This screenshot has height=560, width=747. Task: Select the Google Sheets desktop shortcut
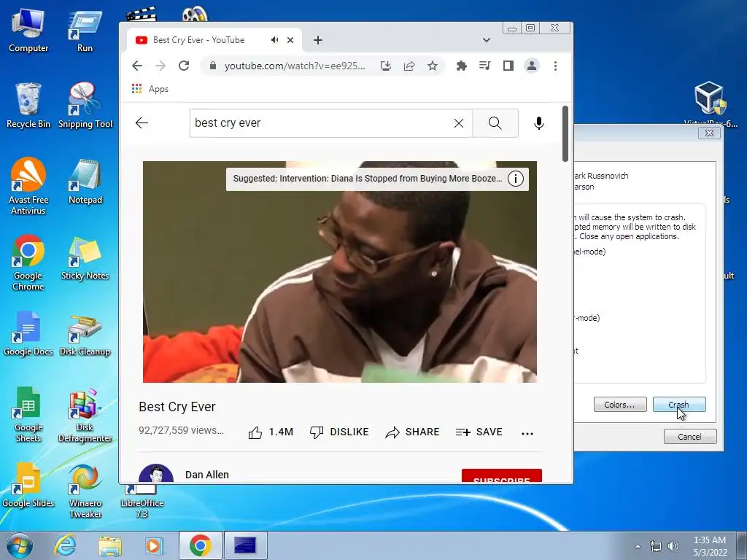[28, 415]
